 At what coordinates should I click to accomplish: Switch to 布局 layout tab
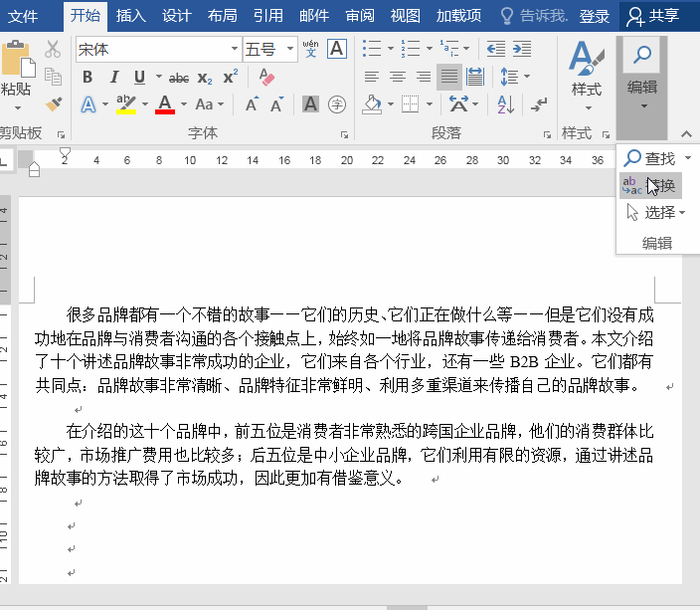(x=223, y=16)
